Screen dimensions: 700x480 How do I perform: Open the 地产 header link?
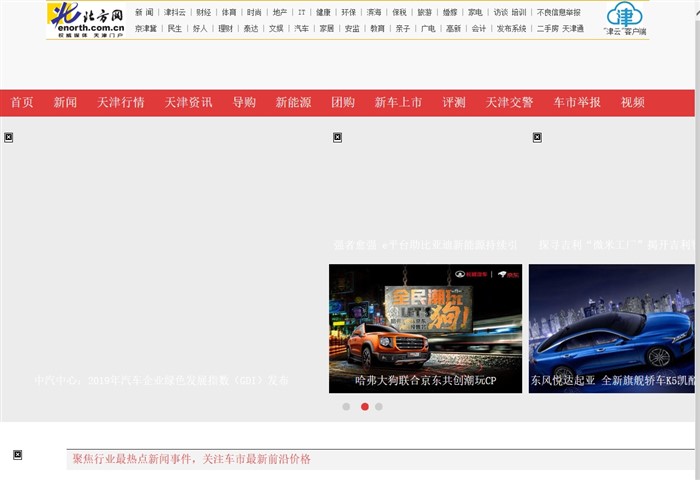tap(280, 13)
